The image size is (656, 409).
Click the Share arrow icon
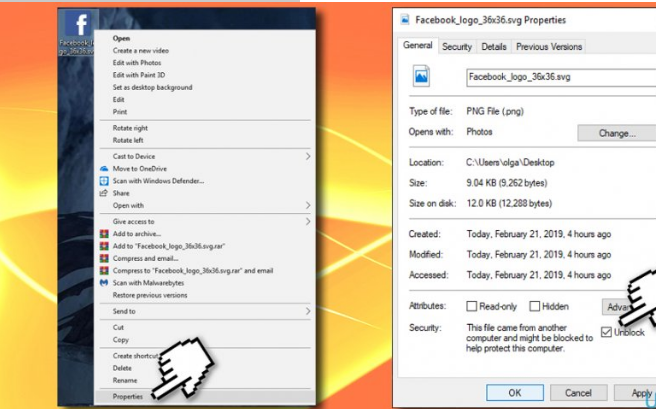tap(103, 193)
